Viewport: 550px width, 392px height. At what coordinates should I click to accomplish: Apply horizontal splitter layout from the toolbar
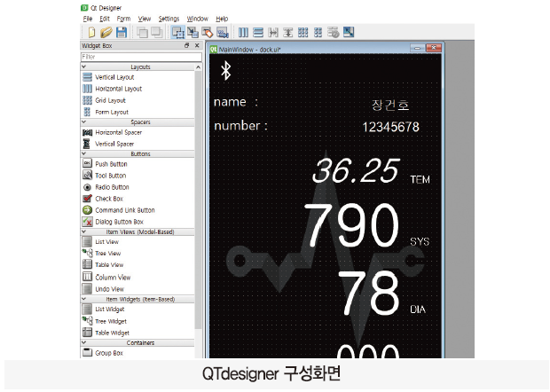tap(273, 32)
